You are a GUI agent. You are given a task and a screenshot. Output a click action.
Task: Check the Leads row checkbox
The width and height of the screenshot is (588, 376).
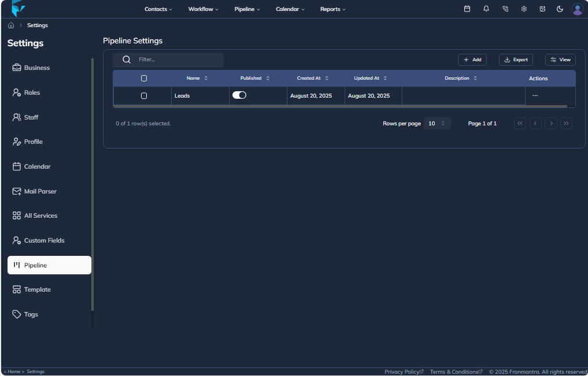point(144,95)
